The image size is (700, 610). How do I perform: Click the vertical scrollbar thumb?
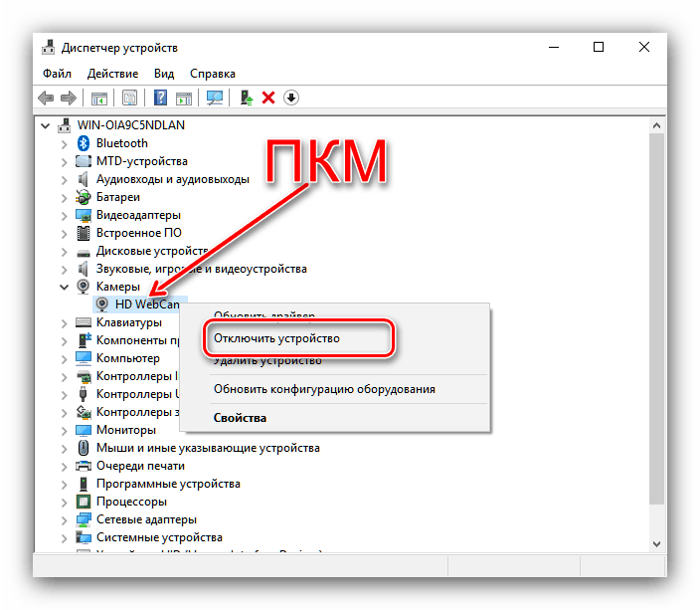coord(656,318)
